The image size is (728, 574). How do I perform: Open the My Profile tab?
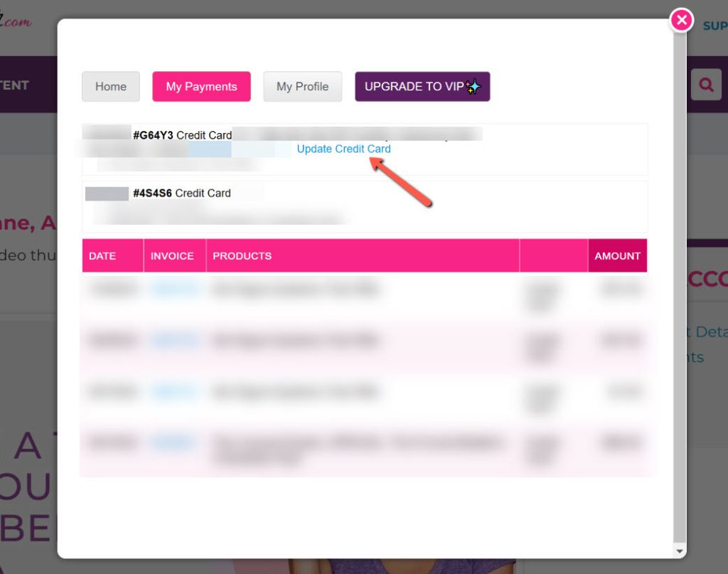[x=302, y=87]
